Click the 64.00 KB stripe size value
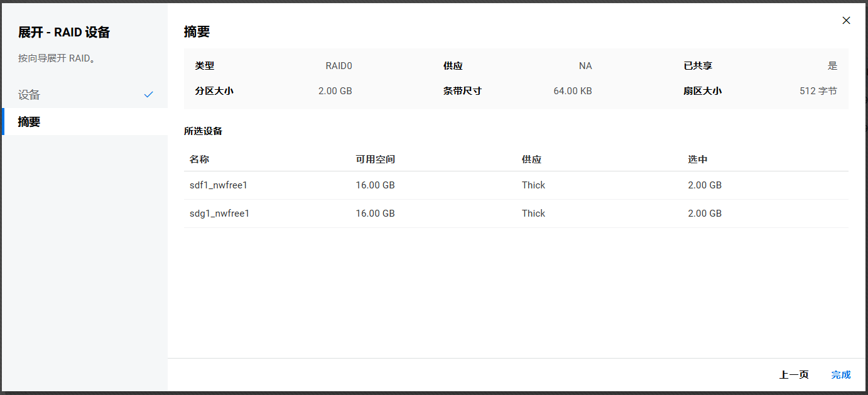 tap(572, 91)
